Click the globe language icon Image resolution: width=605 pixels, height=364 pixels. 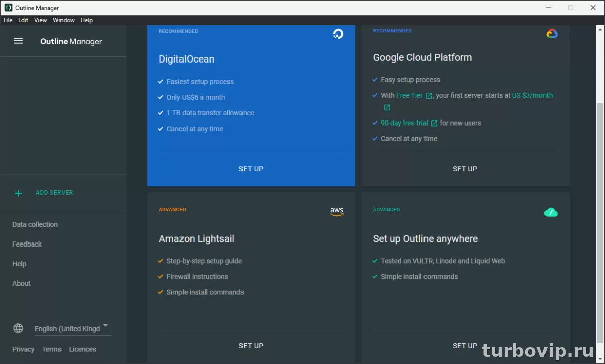coord(18,328)
